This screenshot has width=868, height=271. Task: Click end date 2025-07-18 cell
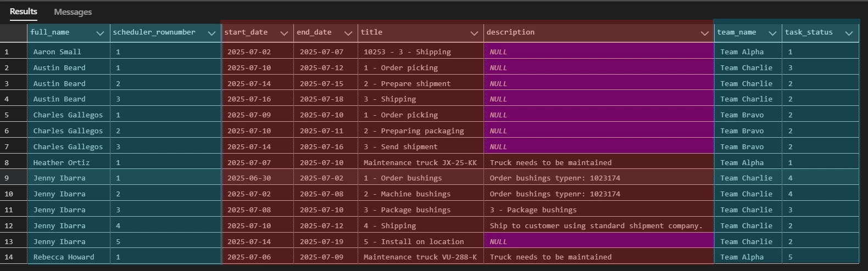pyautogui.click(x=326, y=99)
